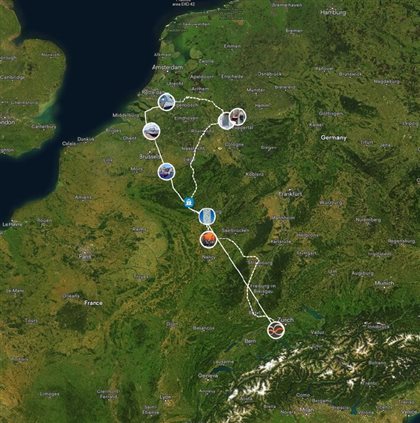Click the France country label
The height and width of the screenshot is (423, 420).
tap(93, 303)
